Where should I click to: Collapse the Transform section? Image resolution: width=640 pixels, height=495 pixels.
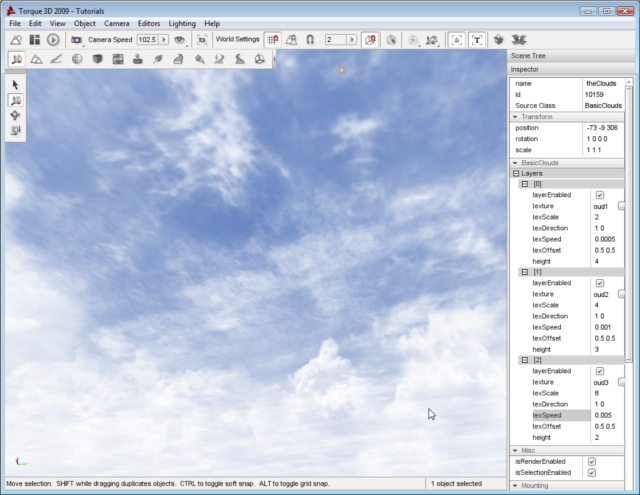pos(515,117)
